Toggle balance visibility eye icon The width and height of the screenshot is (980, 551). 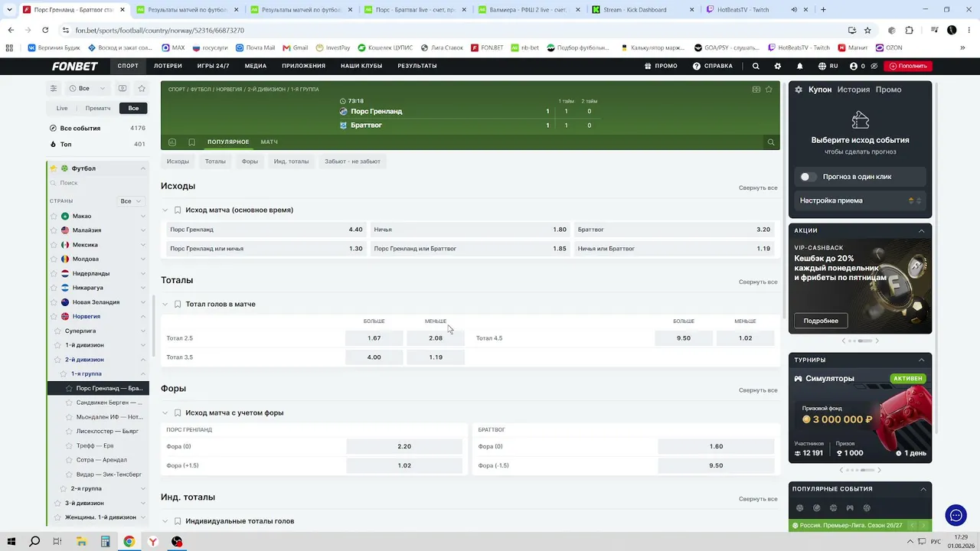875,66
